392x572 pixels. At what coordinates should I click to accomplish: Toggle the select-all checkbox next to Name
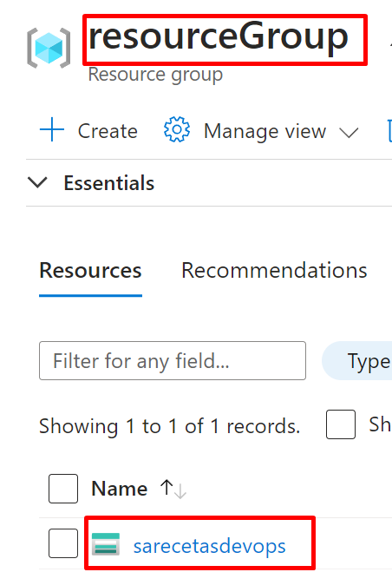63,489
